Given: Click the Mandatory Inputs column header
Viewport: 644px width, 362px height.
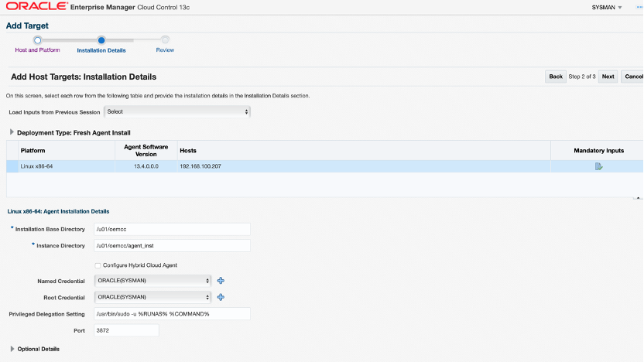Looking at the screenshot, I should [x=598, y=151].
